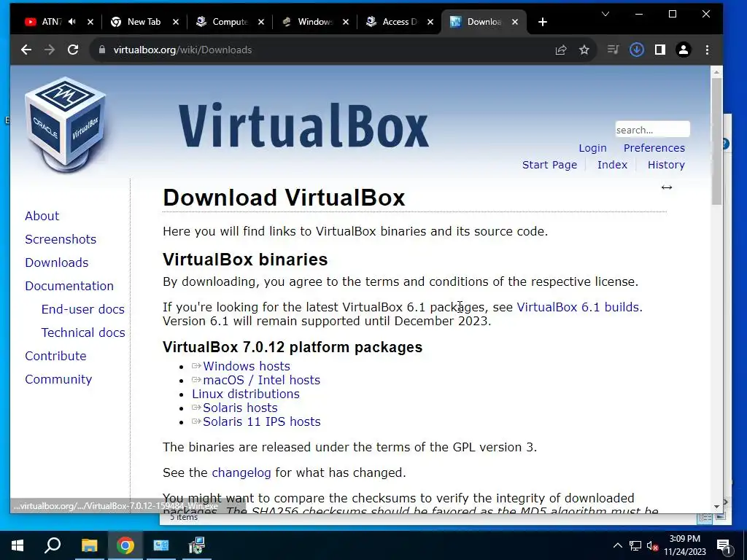Image resolution: width=747 pixels, height=560 pixels.
Task: Open Technical docs in sidebar
Action: 83,332
